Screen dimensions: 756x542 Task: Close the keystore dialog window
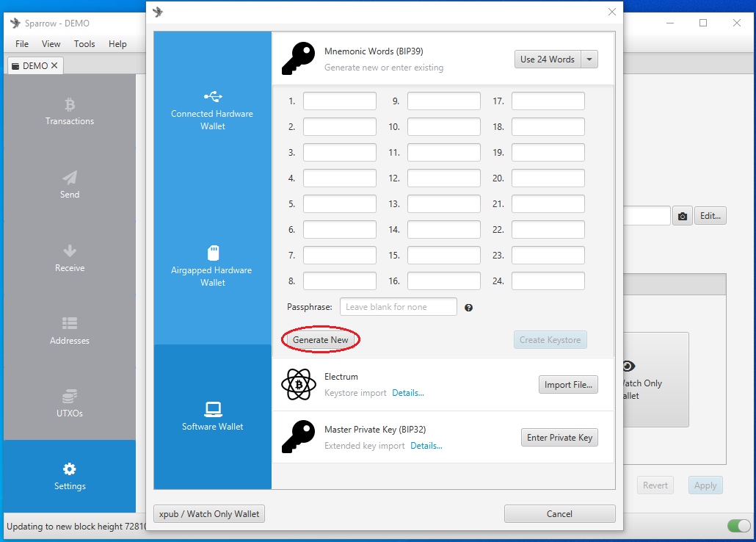[x=612, y=12]
